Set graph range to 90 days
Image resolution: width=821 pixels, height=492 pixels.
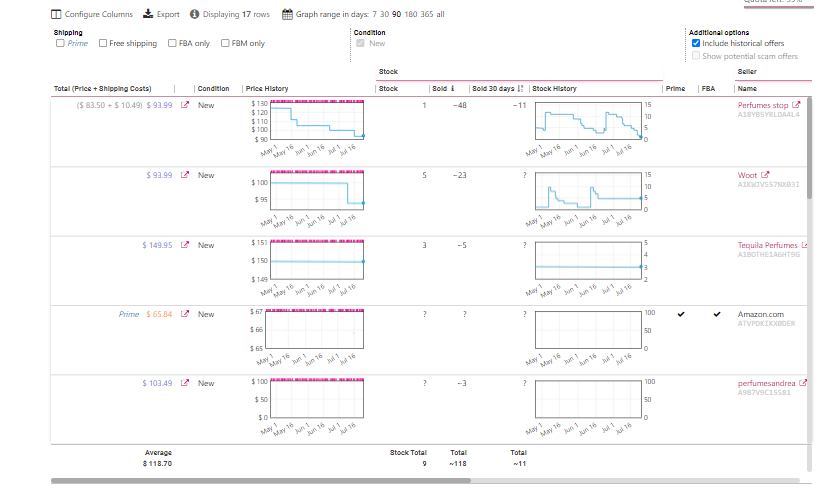coord(396,14)
